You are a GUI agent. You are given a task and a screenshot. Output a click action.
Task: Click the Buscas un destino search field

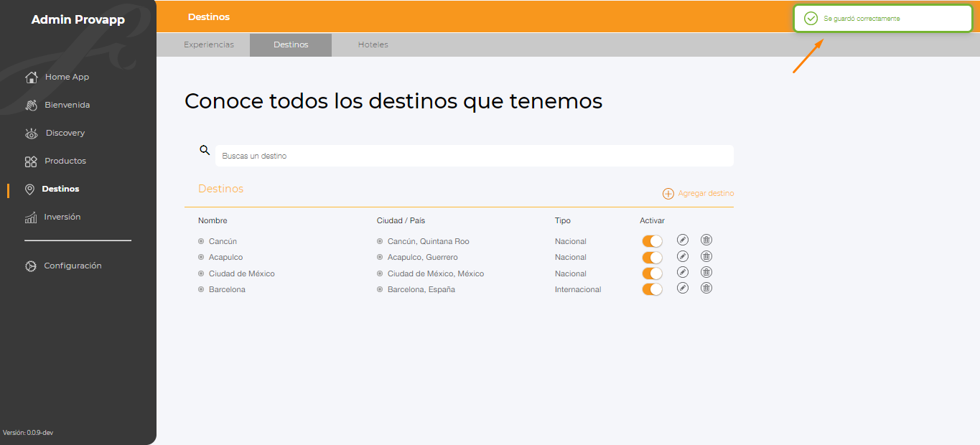[x=475, y=156]
